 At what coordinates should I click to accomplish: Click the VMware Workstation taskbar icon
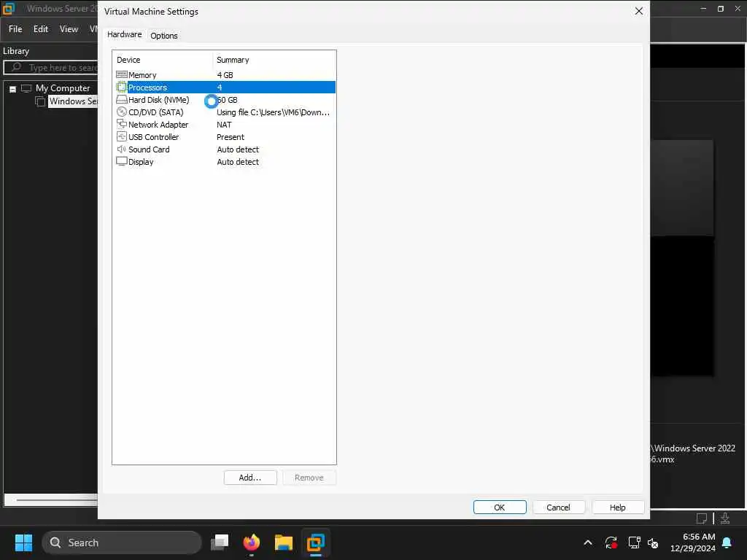click(315, 542)
